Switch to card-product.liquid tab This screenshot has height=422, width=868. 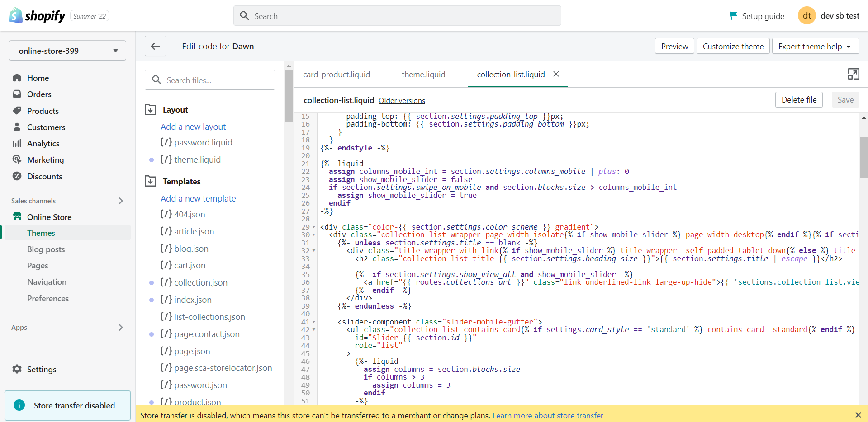337,74
